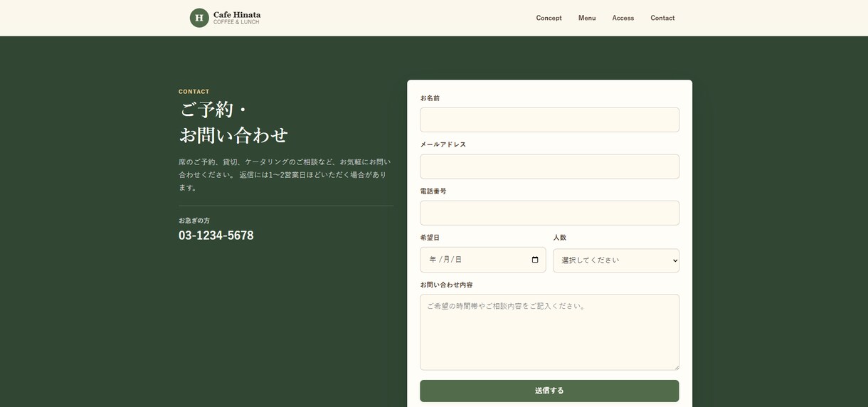Click the 電話番号 field label

pyautogui.click(x=433, y=191)
